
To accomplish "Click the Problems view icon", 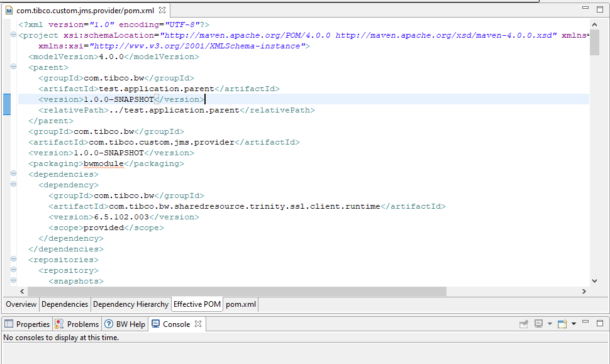I will click(x=59, y=324).
